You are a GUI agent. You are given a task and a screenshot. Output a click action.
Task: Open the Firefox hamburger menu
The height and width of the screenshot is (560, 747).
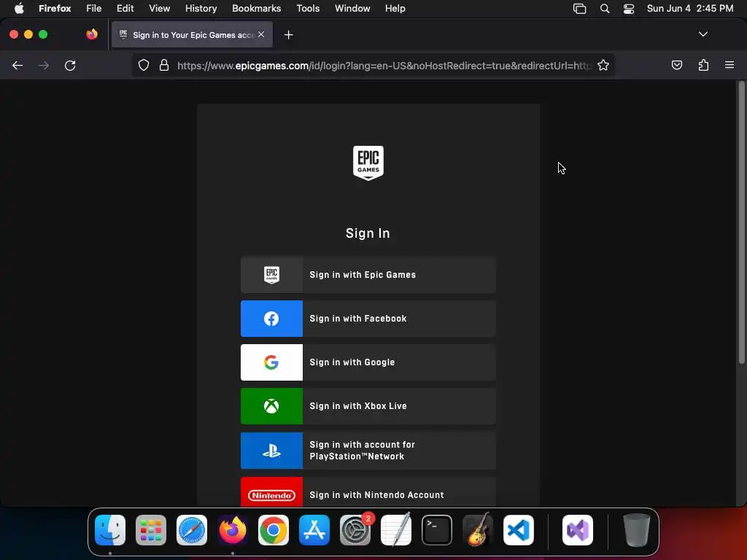pos(729,65)
